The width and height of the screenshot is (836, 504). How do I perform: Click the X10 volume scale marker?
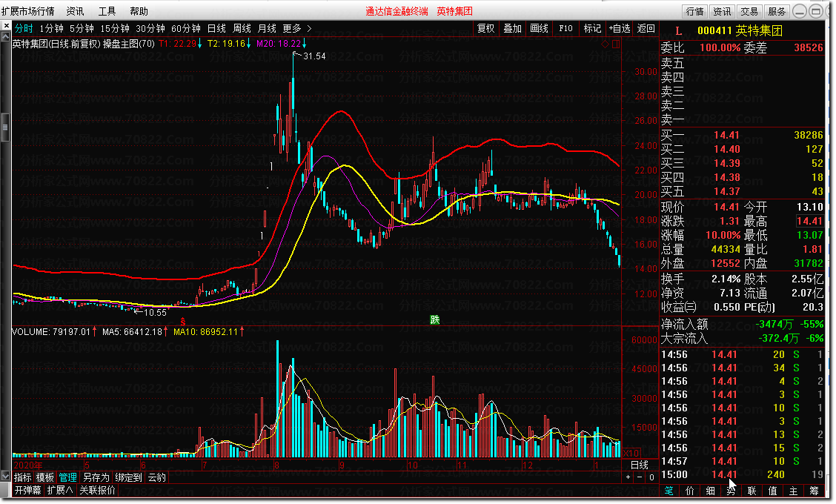pos(631,453)
